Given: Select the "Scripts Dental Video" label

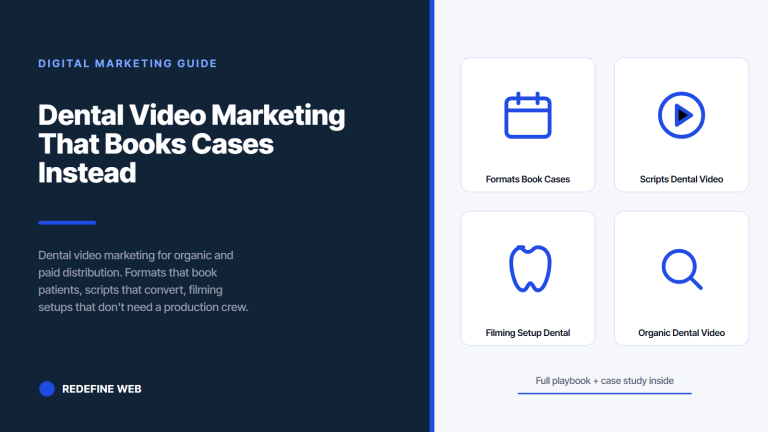Looking at the screenshot, I should [681, 179].
